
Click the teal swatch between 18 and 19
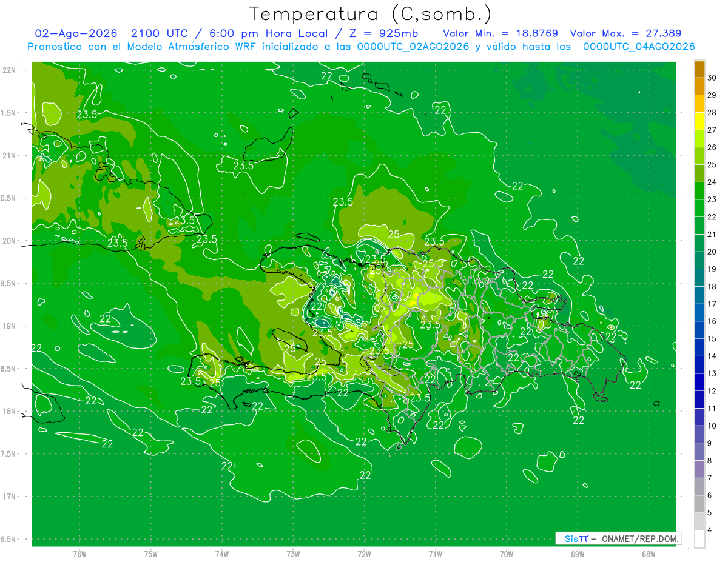point(699,278)
